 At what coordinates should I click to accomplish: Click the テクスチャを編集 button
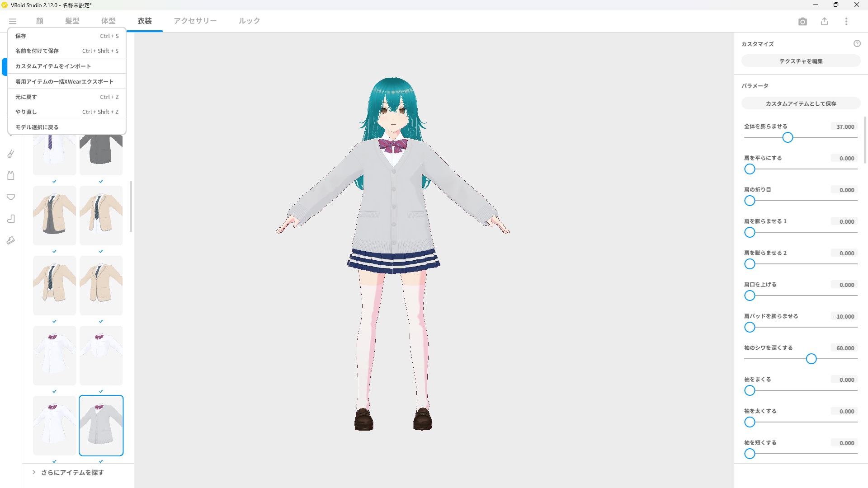coord(800,61)
